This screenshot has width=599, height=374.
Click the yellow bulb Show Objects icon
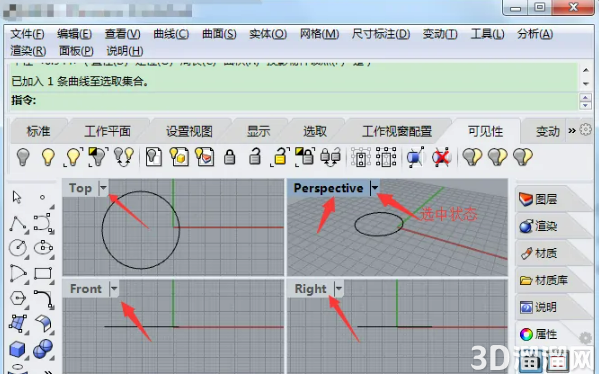48,157
